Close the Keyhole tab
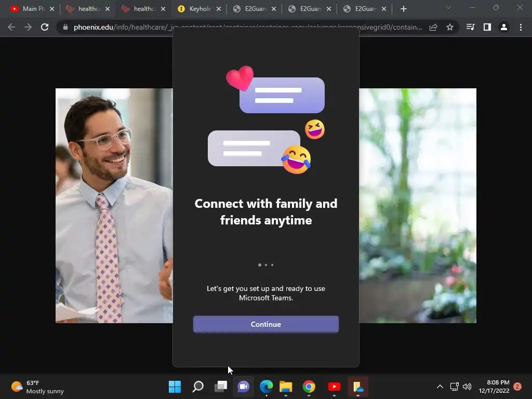Viewport: 532px width, 399px height. point(219,9)
